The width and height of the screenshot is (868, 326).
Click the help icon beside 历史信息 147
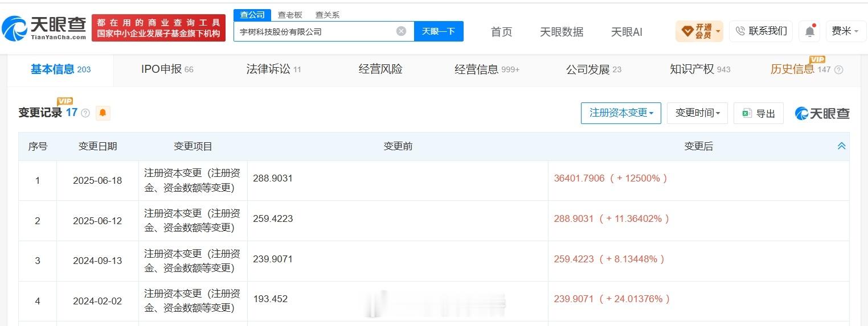pos(838,69)
